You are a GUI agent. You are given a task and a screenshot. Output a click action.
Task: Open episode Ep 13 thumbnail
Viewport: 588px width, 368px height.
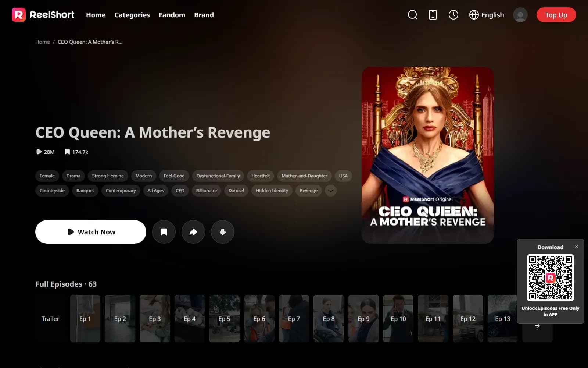[503, 318]
